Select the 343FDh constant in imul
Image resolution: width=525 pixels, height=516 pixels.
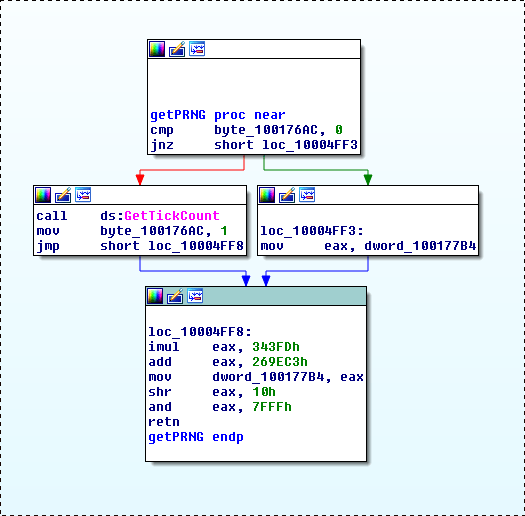tap(276, 347)
